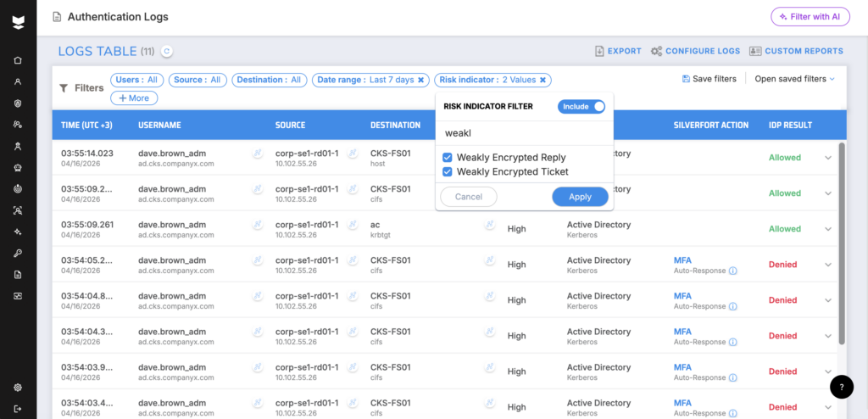Screen dimensions: 868x419
Task: Click the Silverfort logo in sidebar
Action: (x=19, y=22)
